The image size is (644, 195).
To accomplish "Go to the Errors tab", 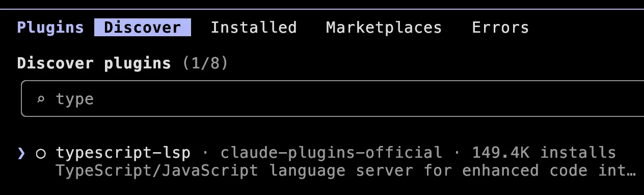I will [500, 27].
